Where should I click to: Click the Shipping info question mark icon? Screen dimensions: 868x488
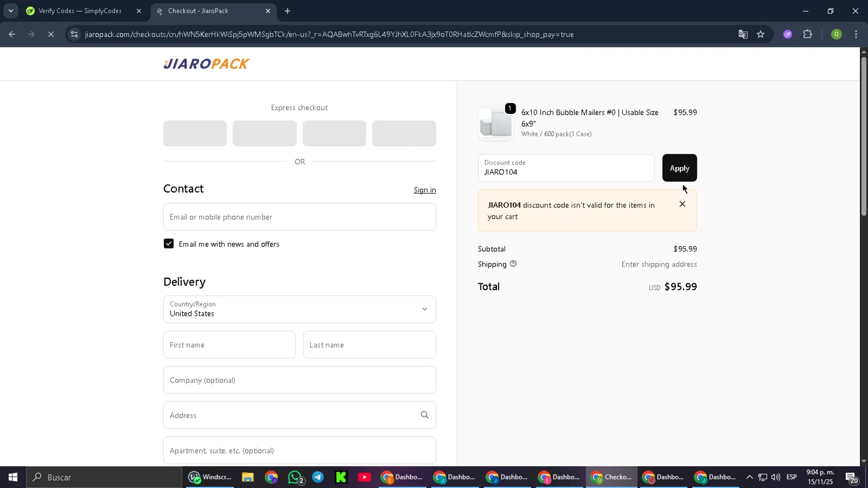coord(513,264)
